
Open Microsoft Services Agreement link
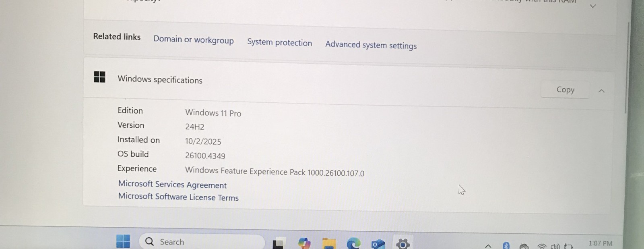pos(172,184)
